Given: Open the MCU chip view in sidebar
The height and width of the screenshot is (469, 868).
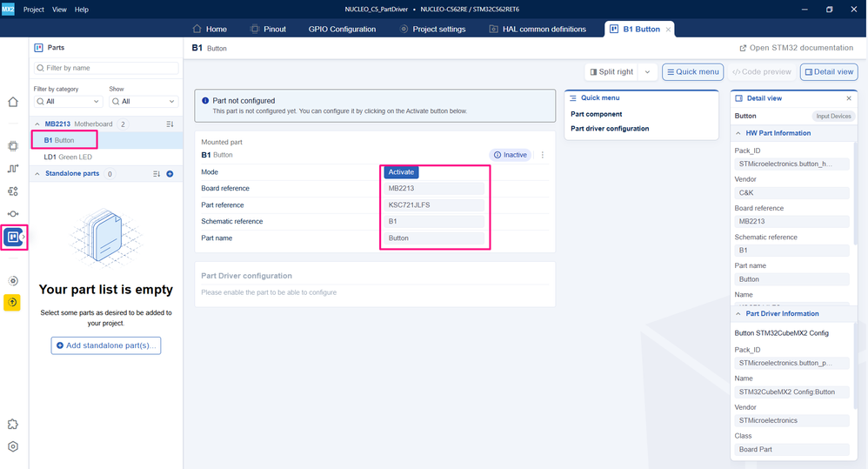Looking at the screenshot, I should click(13, 146).
